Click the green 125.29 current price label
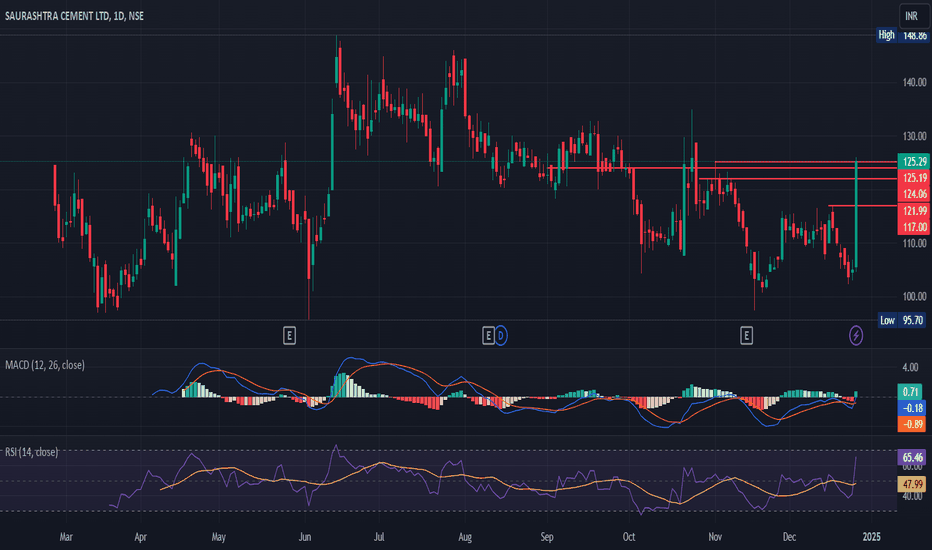The image size is (932, 550). point(914,161)
